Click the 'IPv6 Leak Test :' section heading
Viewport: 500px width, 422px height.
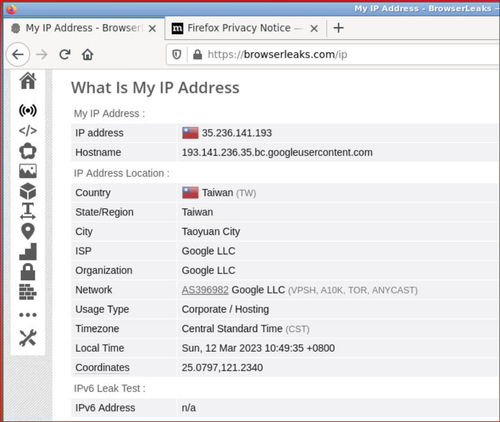coord(110,389)
